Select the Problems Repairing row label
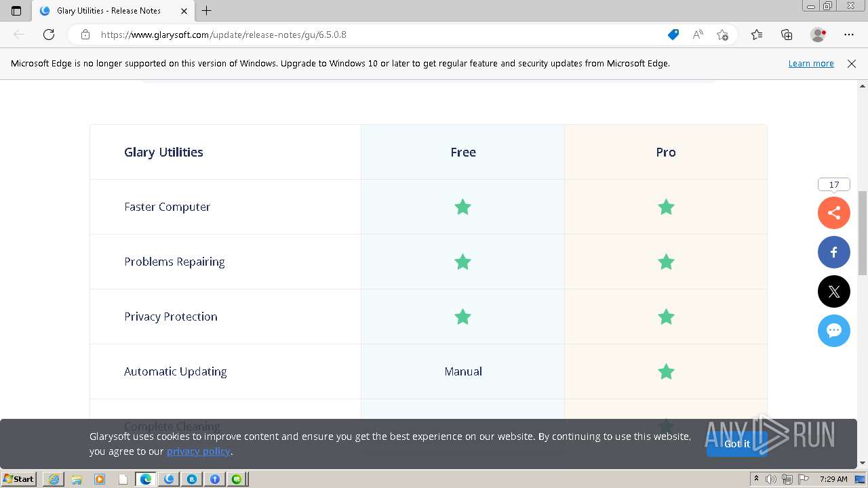 [174, 262]
